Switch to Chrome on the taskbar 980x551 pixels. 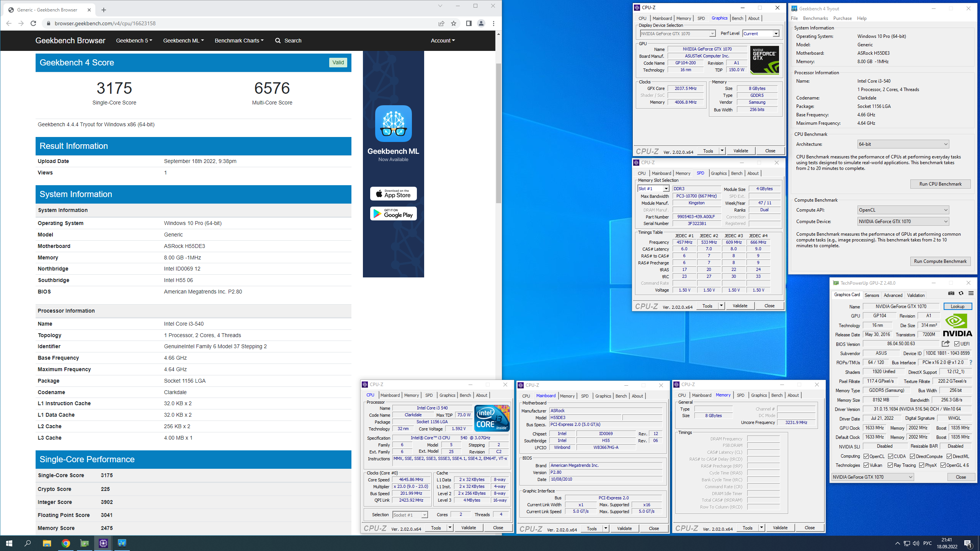pyautogui.click(x=66, y=543)
